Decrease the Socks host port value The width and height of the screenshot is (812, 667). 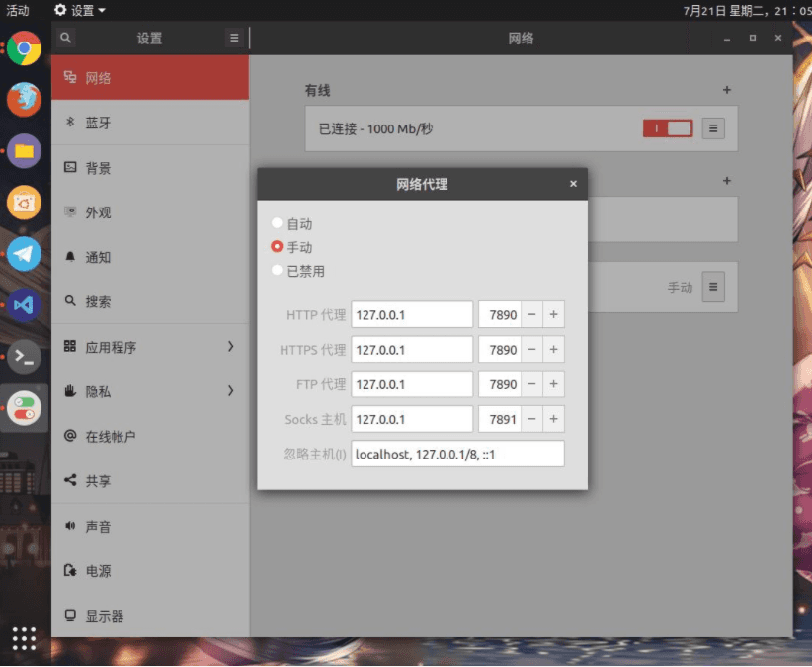tap(532, 419)
